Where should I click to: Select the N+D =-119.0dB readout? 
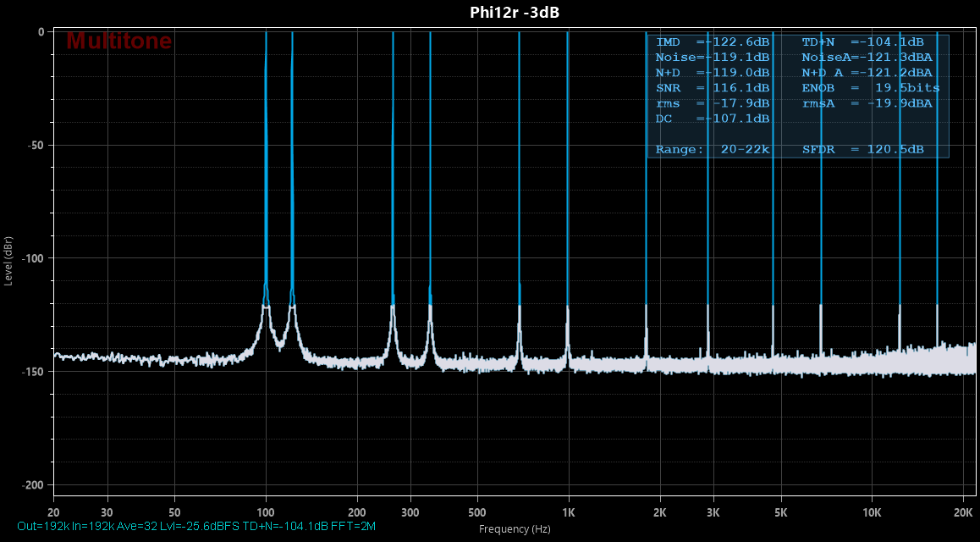[x=713, y=73]
